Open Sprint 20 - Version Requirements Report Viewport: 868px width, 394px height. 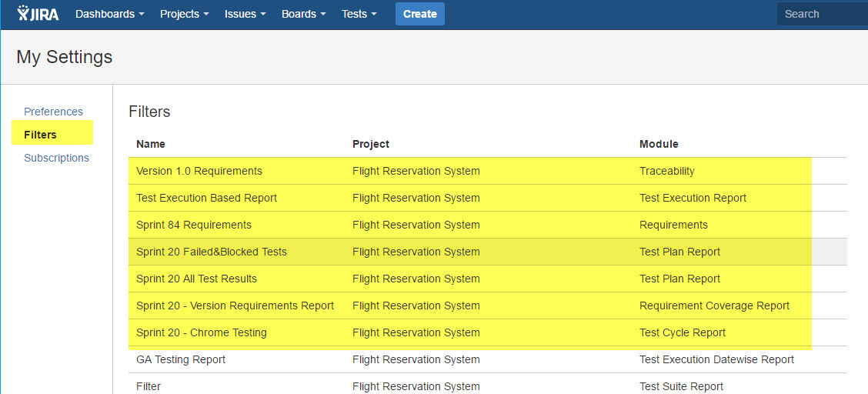click(x=235, y=306)
